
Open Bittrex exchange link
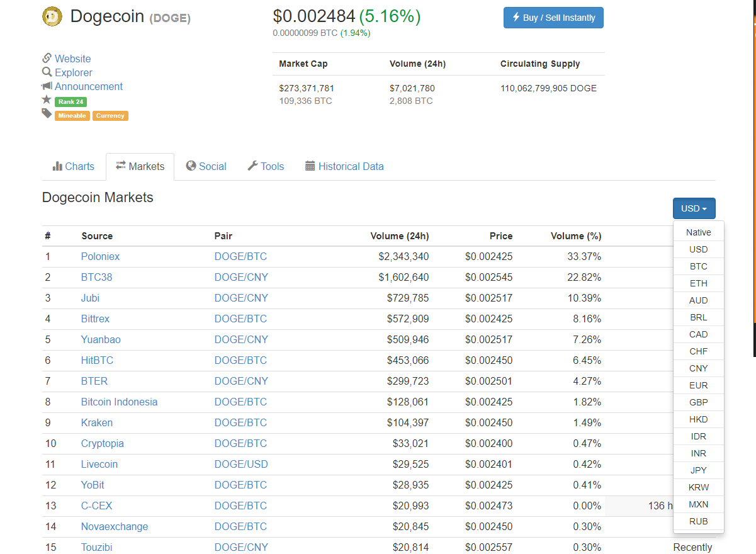(x=95, y=319)
